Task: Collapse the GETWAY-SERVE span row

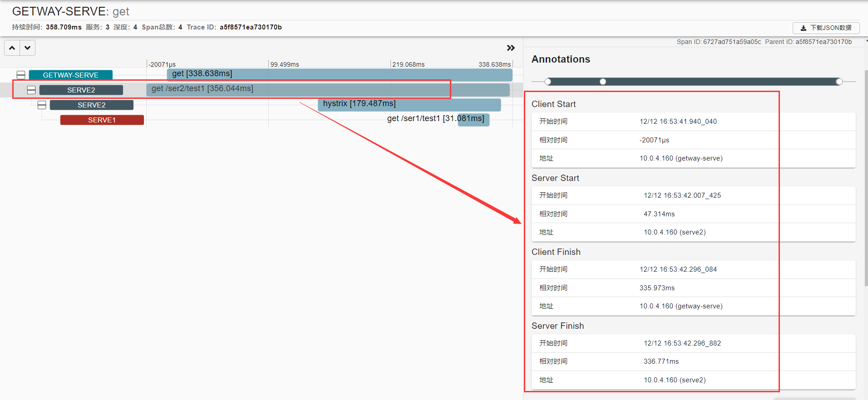Action: (x=21, y=75)
